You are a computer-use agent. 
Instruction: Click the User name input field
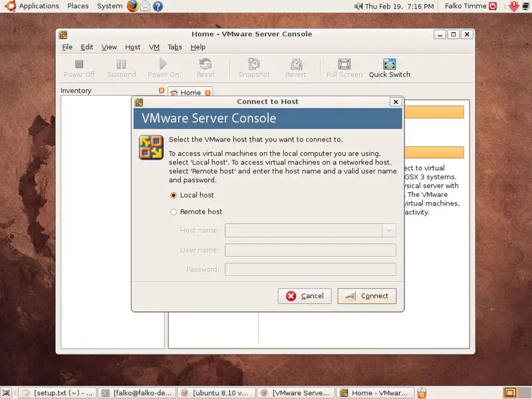(x=311, y=250)
